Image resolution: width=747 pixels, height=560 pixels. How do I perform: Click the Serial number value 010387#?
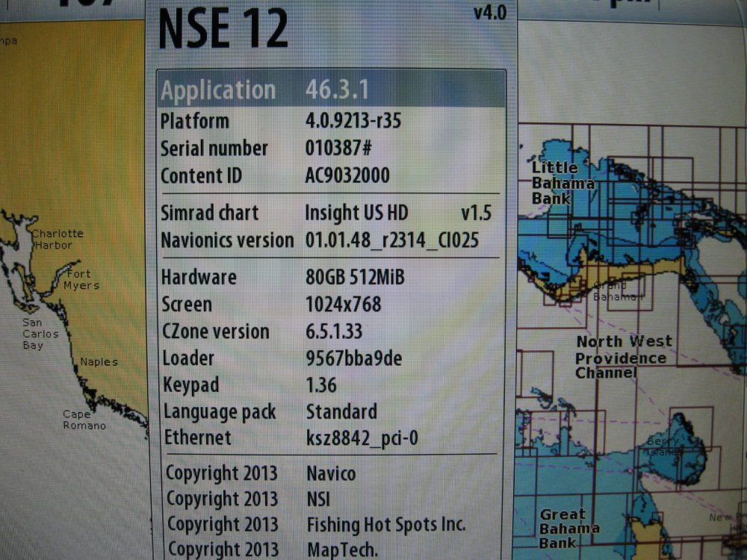[338, 148]
